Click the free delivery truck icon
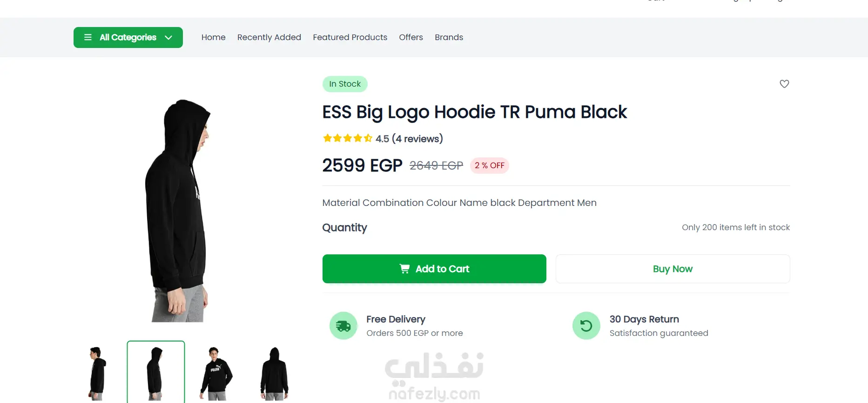This screenshot has width=868, height=403. (343, 326)
